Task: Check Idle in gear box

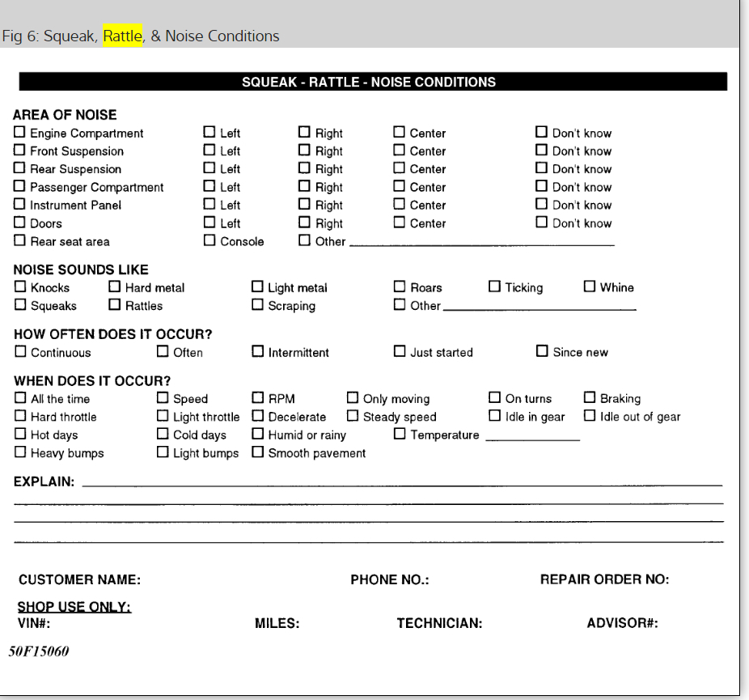Action: (x=494, y=416)
